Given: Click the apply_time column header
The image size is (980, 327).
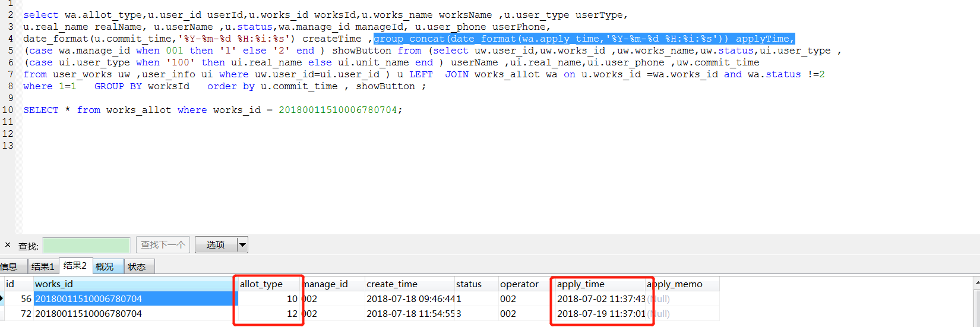Looking at the screenshot, I should tap(600, 284).
